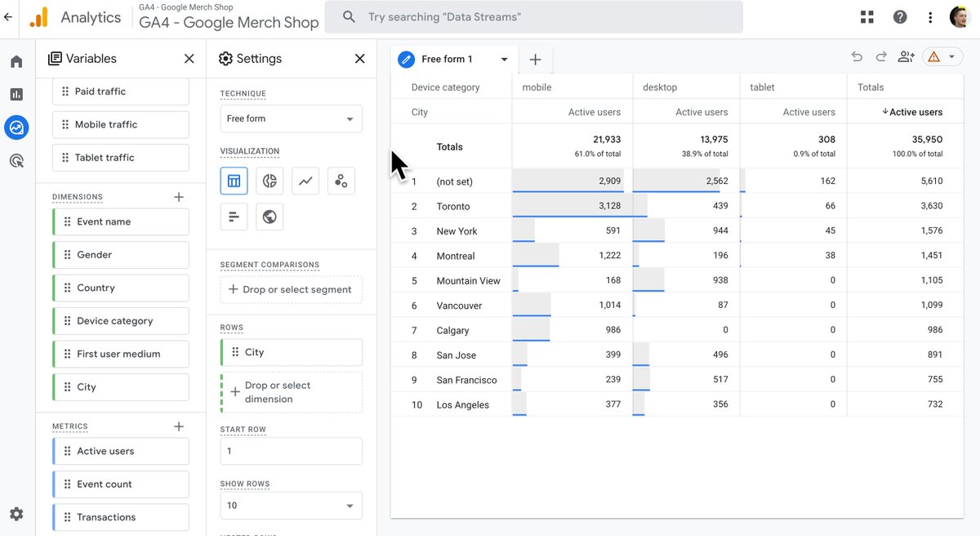
Task: Click the desktop column header
Action: pyautogui.click(x=660, y=87)
